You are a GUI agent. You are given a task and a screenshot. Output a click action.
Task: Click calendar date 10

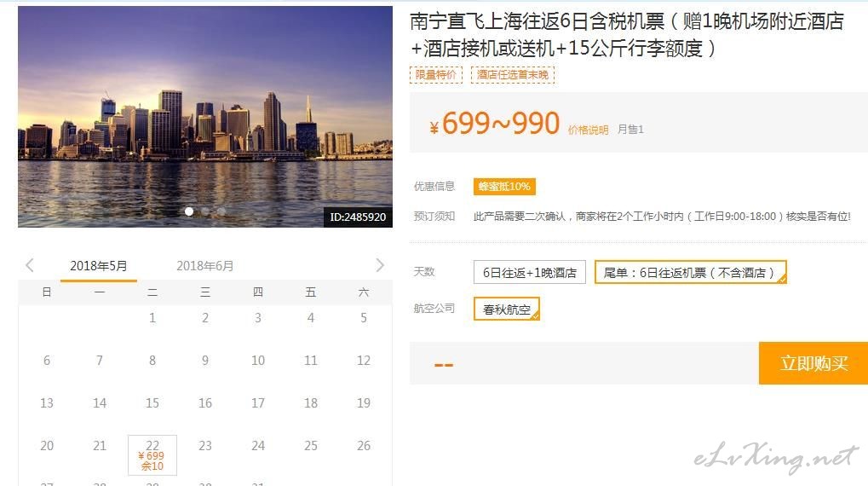258,360
